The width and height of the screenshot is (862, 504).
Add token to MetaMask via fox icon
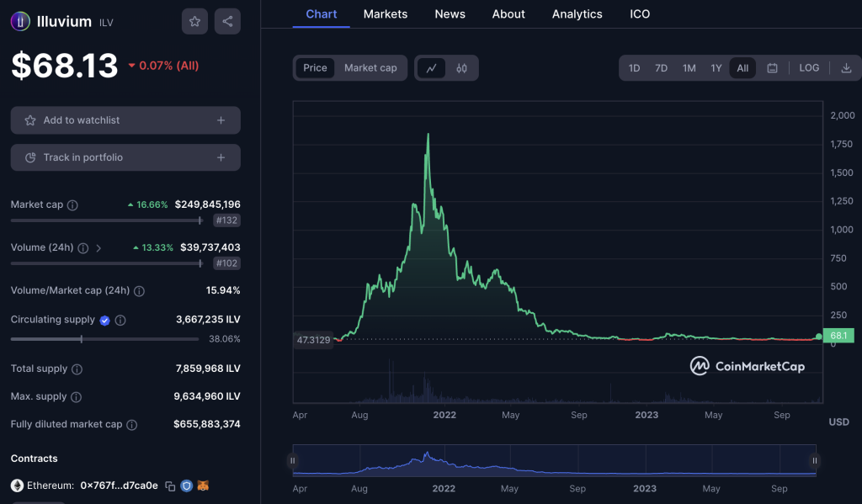click(x=204, y=485)
